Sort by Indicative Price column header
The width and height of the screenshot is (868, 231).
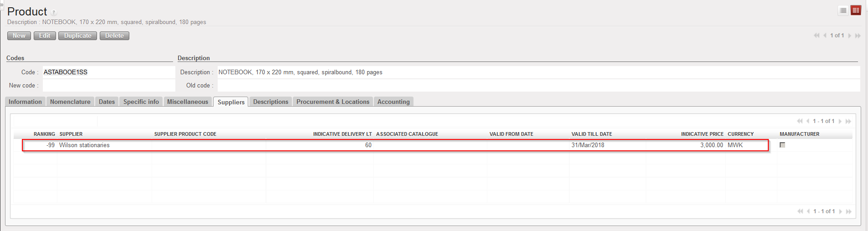pos(702,134)
